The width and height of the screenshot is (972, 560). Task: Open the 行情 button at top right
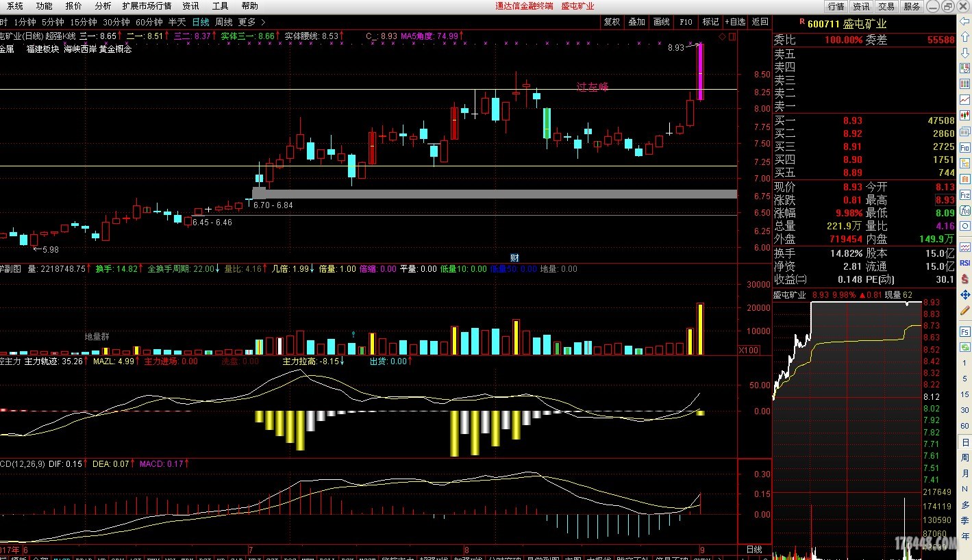coord(836,6)
